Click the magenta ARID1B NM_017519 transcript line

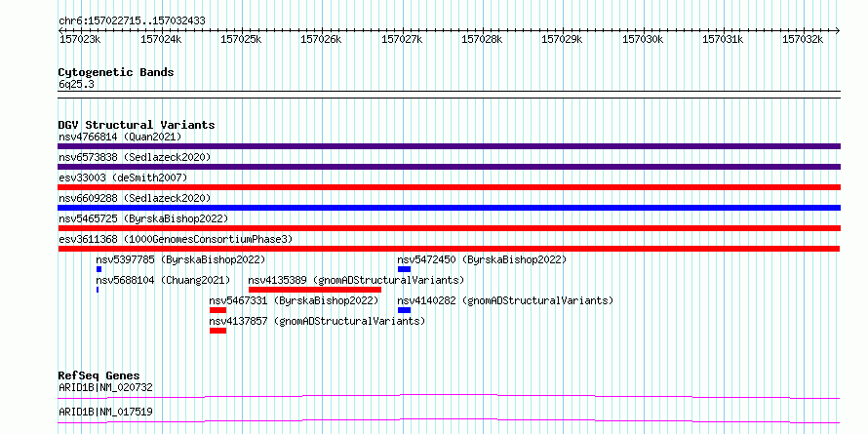pos(449,420)
